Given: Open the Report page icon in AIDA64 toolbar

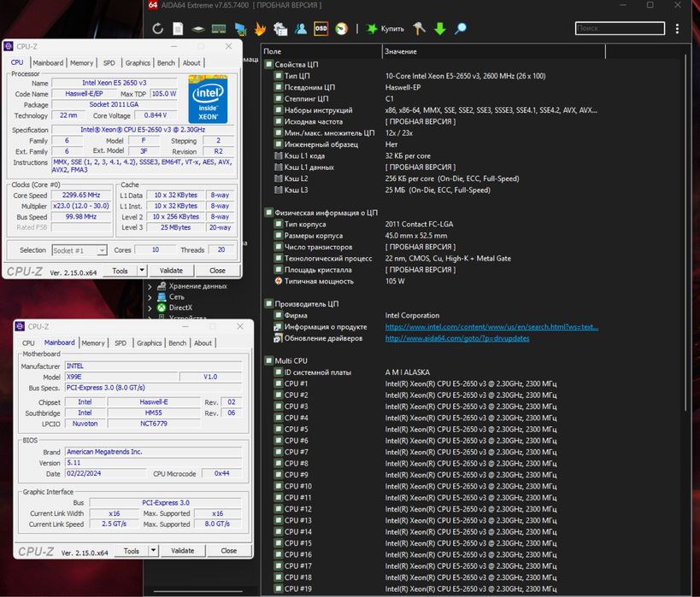Looking at the screenshot, I should pos(178,29).
